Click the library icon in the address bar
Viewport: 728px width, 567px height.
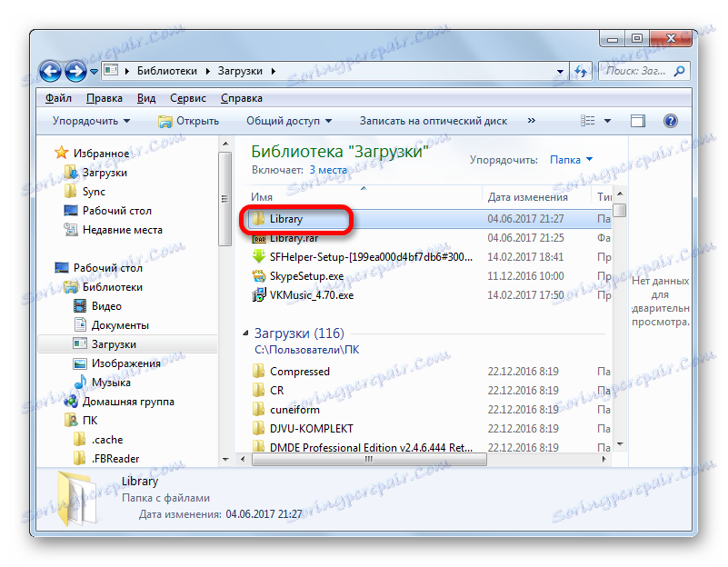pos(111,71)
